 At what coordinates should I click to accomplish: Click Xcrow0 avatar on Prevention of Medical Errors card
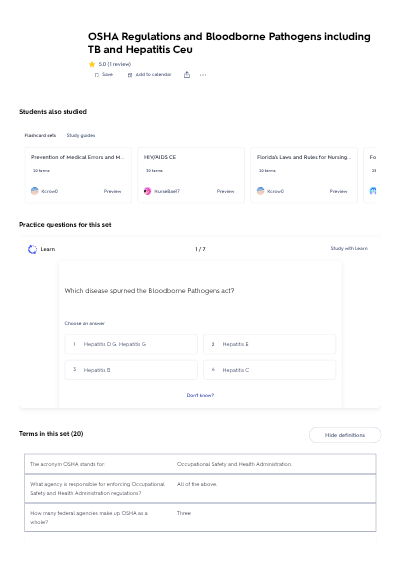[35, 191]
